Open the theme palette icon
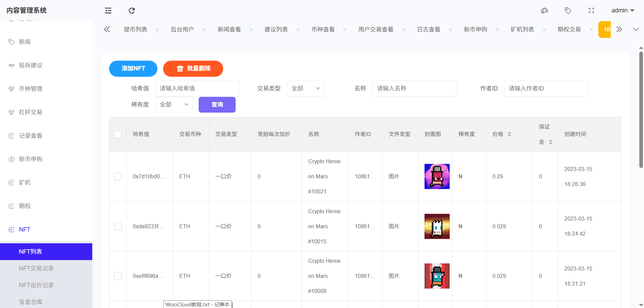Viewport: 644px width, 308px height. pyautogui.click(x=544, y=10)
